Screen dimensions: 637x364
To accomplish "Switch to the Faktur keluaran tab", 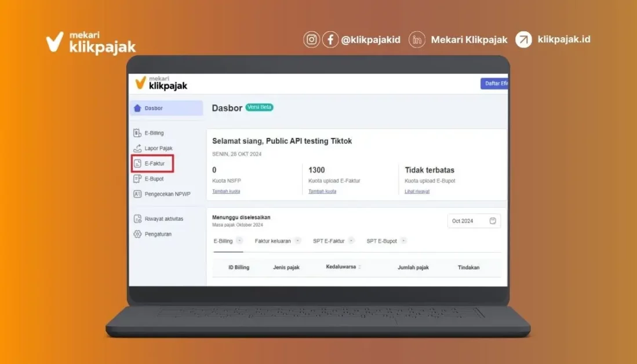I will [x=278, y=241].
